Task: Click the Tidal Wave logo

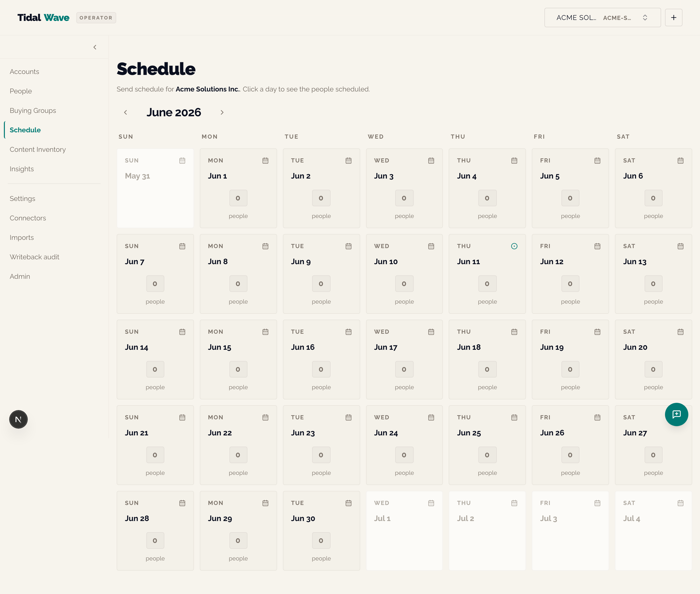Action: (44, 18)
